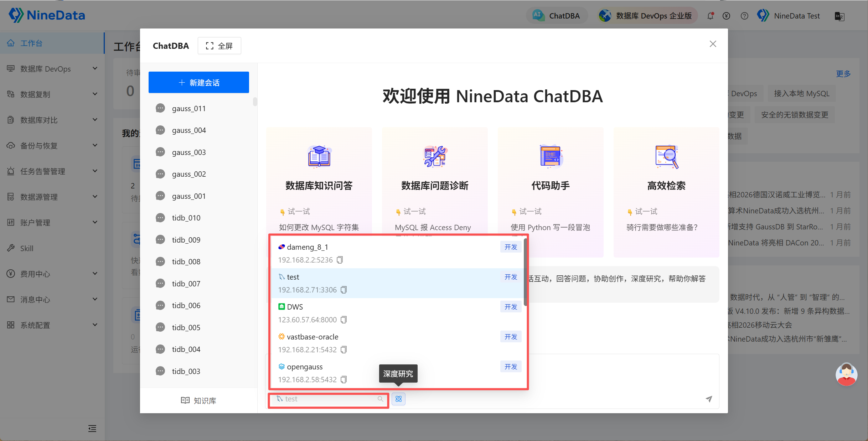This screenshot has width=868, height=441.
Task: Click the 安全的无锁数据变更 tag
Action: coord(795,115)
